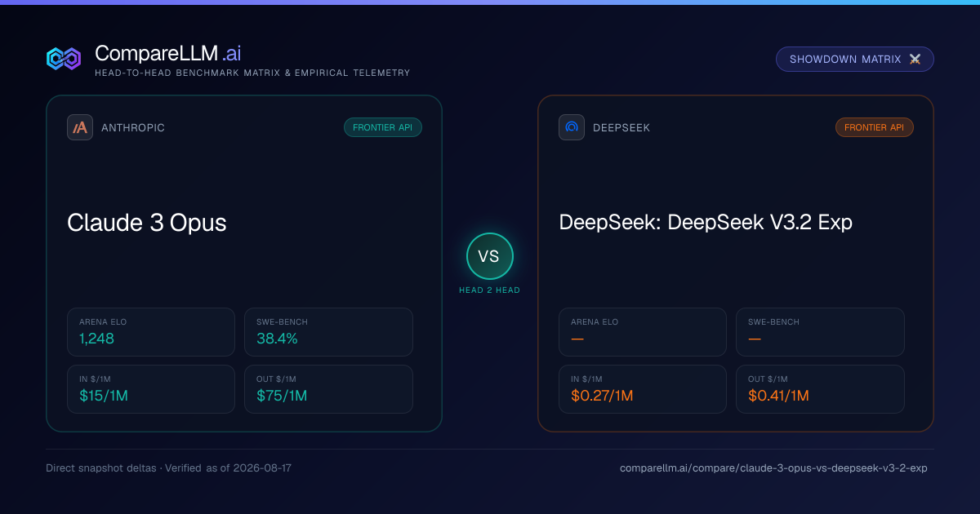This screenshot has height=514, width=980.
Task: Click Claude's input price $15/1M tile
Action: (x=151, y=389)
